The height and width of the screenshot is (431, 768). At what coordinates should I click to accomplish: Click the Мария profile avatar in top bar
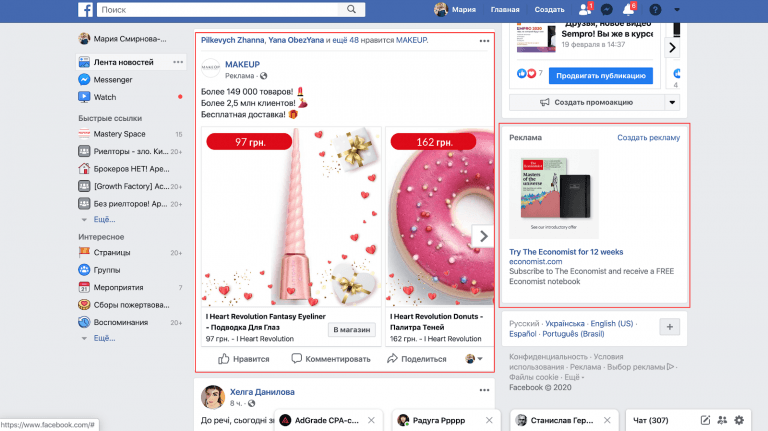441,9
